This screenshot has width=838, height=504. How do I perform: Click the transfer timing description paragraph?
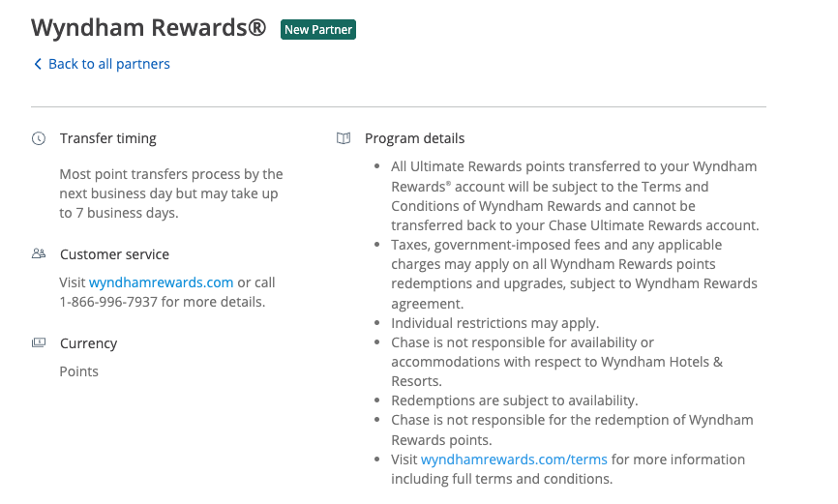[x=170, y=193]
